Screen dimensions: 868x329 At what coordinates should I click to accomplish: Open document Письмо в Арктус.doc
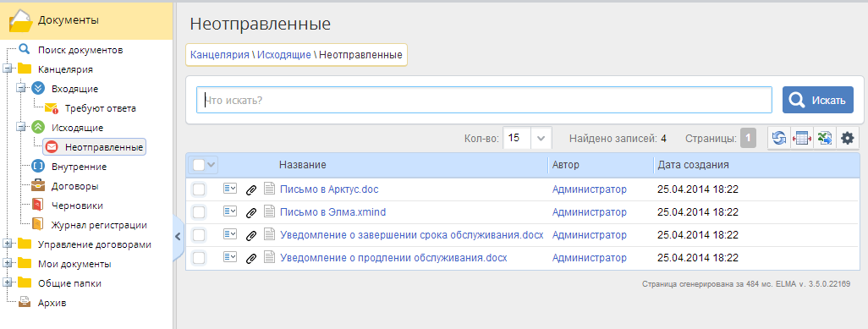click(329, 189)
